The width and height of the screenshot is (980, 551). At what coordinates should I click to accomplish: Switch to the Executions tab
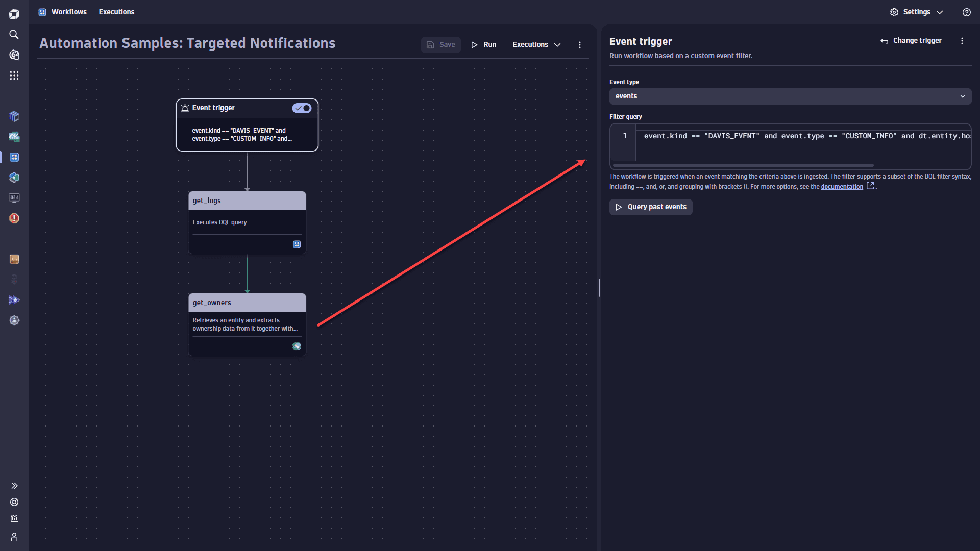click(116, 12)
